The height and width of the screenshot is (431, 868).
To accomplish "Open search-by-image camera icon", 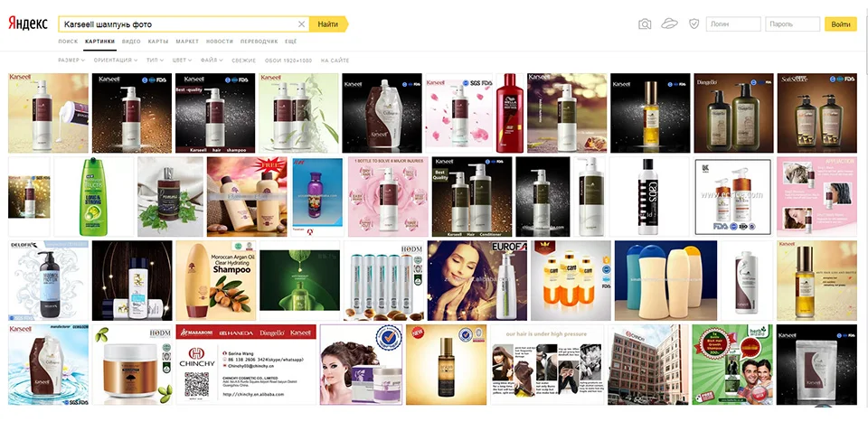I will (645, 24).
